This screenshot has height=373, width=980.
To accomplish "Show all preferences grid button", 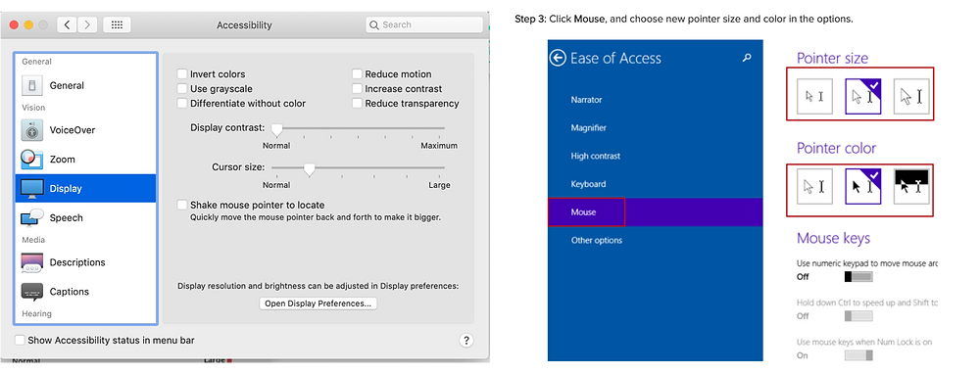I will point(117,25).
